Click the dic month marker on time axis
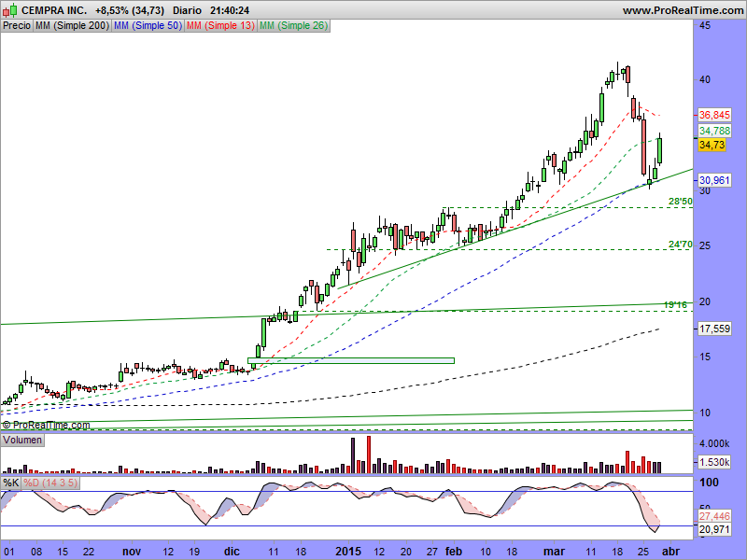The height and width of the screenshot is (560, 747). pos(232,552)
